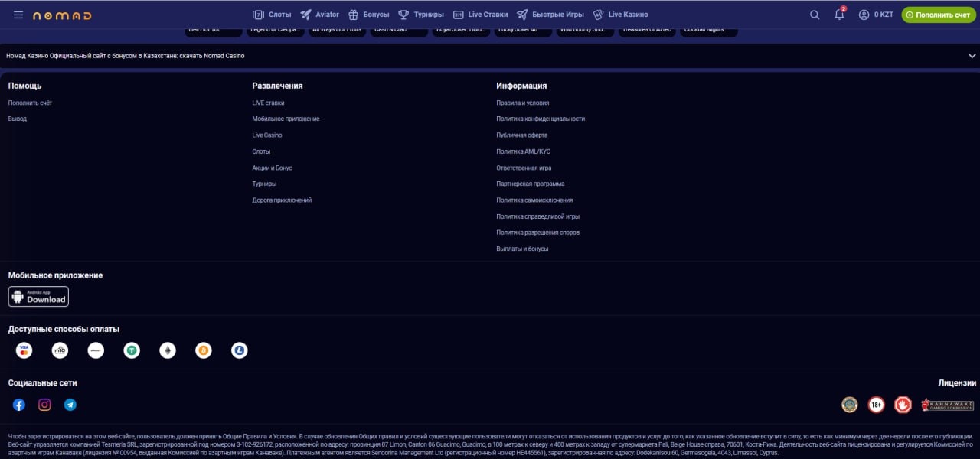Open the Вывод link

18,119
